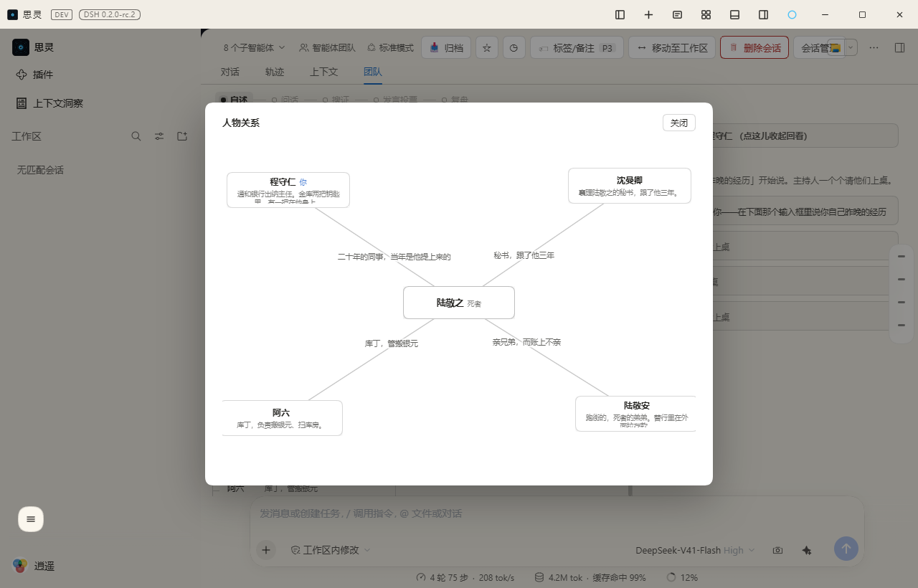Switch to the 上下文 tab
The image size is (918, 588).
click(324, 72)
